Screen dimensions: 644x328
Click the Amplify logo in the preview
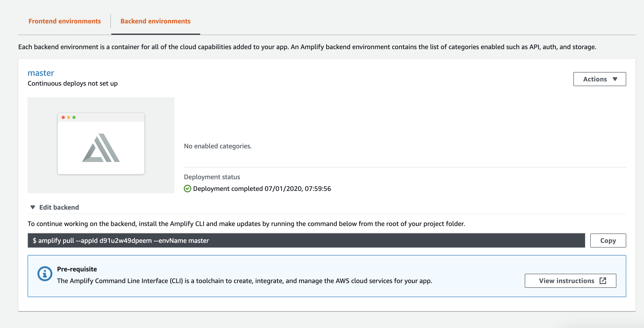pyautogui.click(x=101, y=148)
